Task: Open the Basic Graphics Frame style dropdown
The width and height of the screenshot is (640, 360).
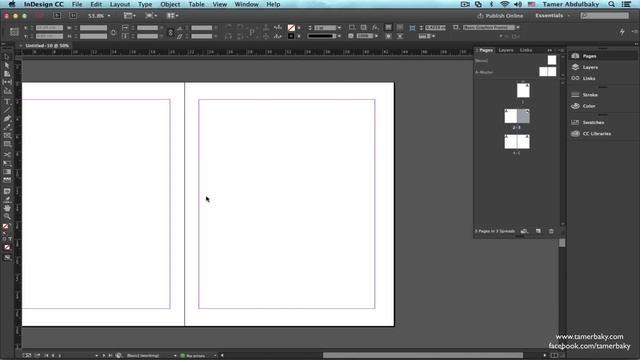Action: [x=518, y=27]
